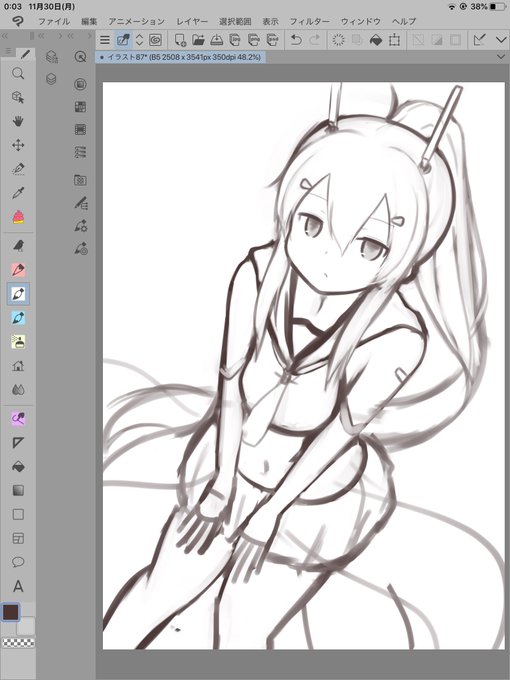Select the Hand move-view tool
Screen dimensions: 510x680
[x=18, y=121]
